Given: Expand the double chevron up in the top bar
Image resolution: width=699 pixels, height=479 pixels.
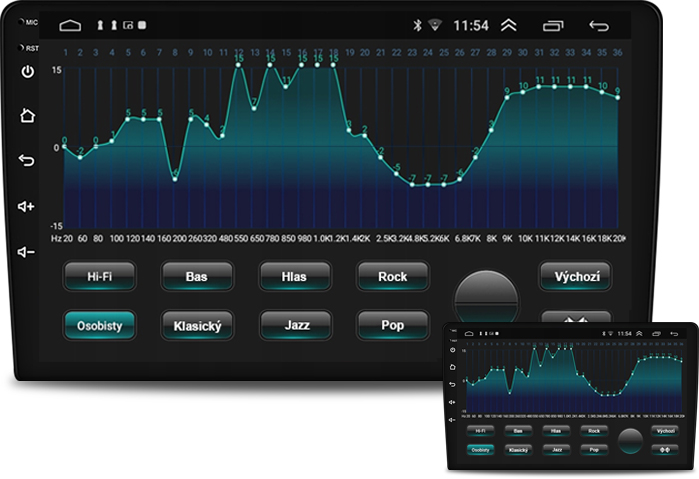Looking at the screenshot, I should coord(509,25).
